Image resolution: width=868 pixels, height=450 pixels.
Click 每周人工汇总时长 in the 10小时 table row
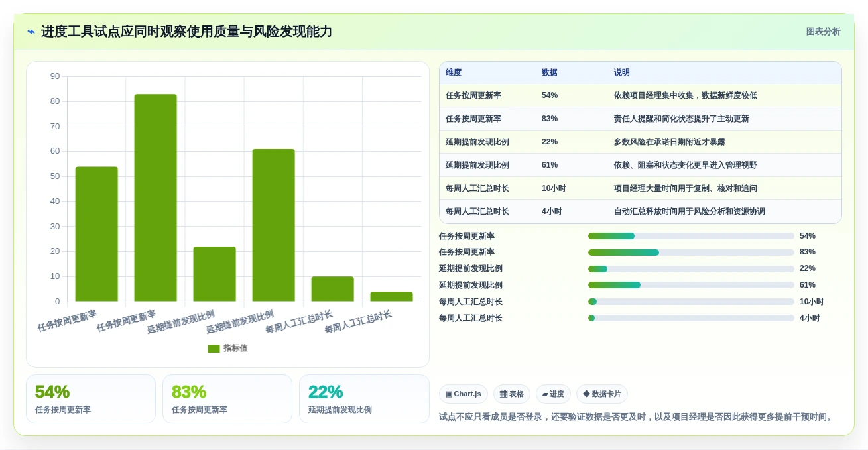[x=477, y=188]
